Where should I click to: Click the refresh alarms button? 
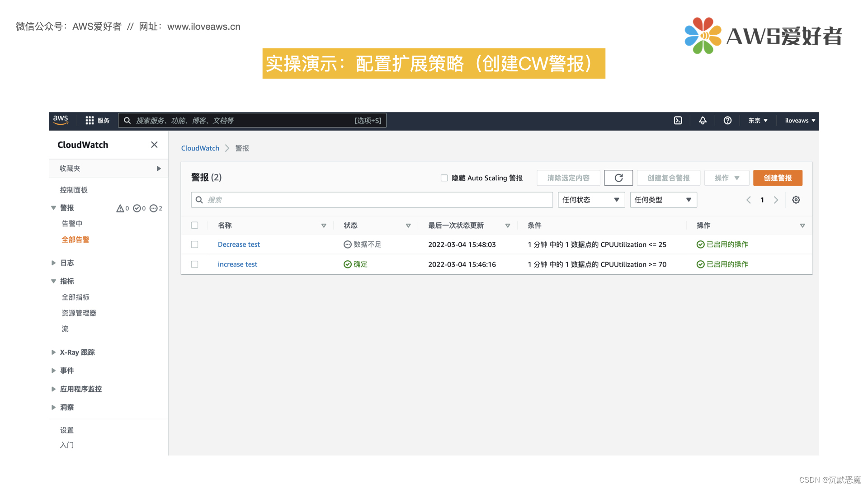coord(618,178)
